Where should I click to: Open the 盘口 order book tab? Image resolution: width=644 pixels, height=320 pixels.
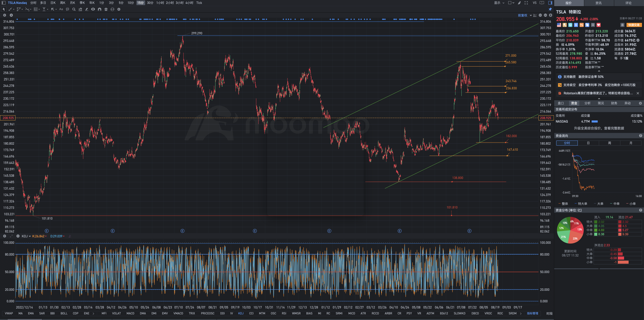coord(561,103)
